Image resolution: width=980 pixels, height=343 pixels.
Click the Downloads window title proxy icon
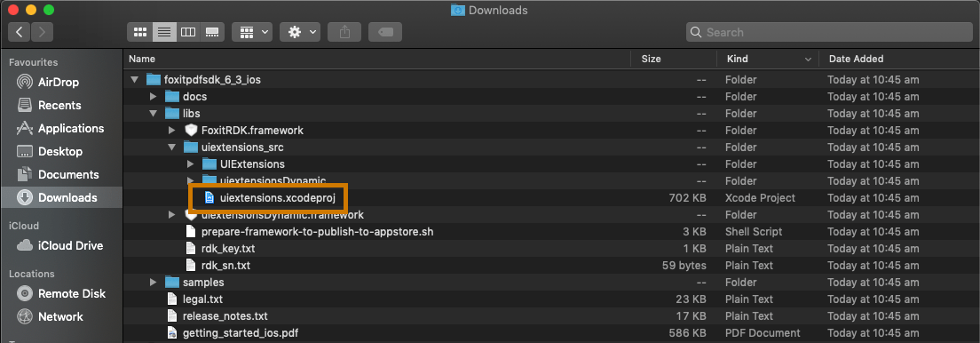[x=457, y=10]
